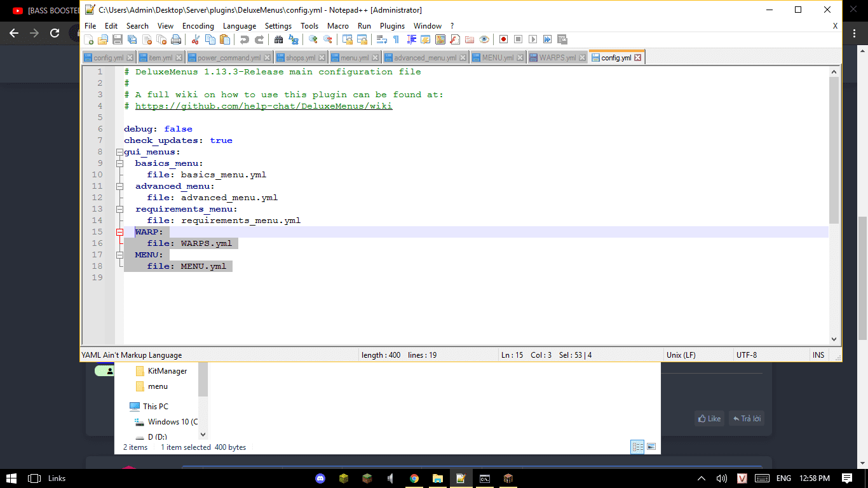Close the shops.yml tab
The height and width of the screenshot is (488, 868).
point(322,58)
